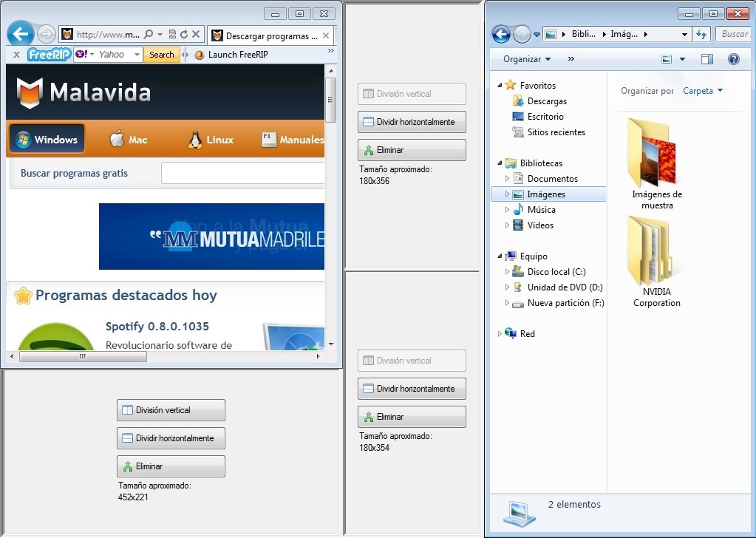Select Descargas in the navigation tree
The height and width of the screenshot is (538, 756).
click(547, 101)
